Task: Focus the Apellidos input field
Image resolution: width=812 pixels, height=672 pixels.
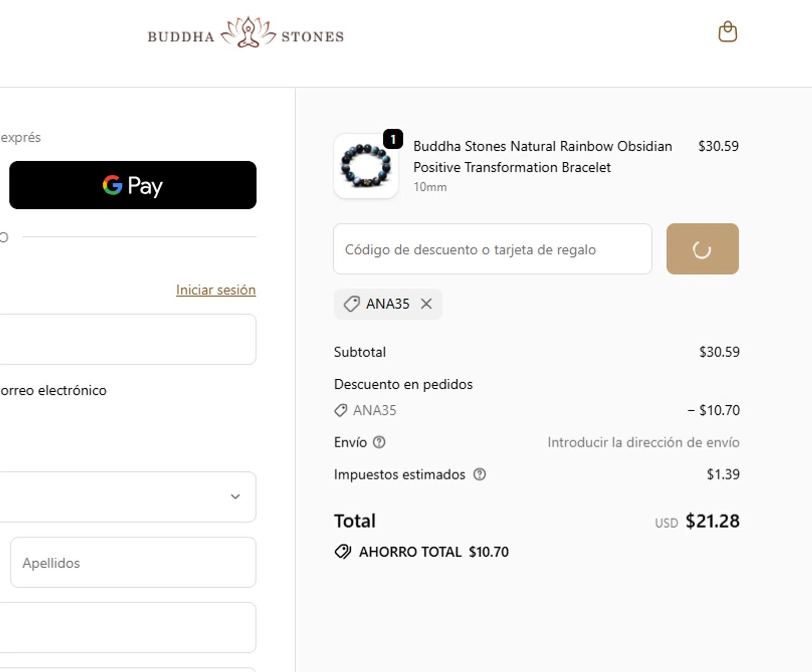Action: (133, 562)
